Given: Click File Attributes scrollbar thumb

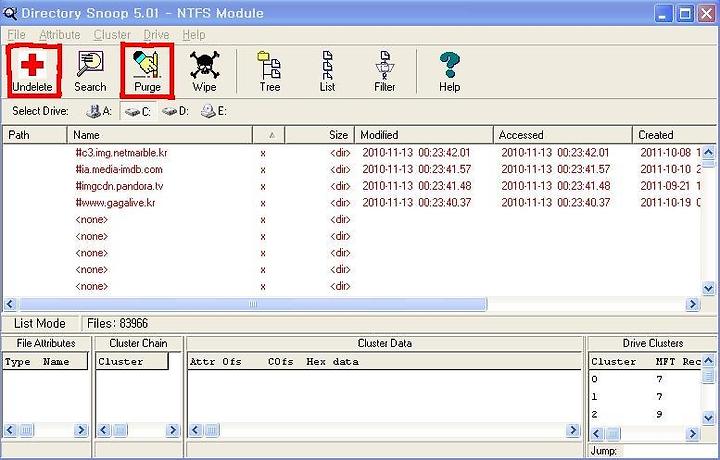Looking at the screenshot, I should tap(27, 430).
